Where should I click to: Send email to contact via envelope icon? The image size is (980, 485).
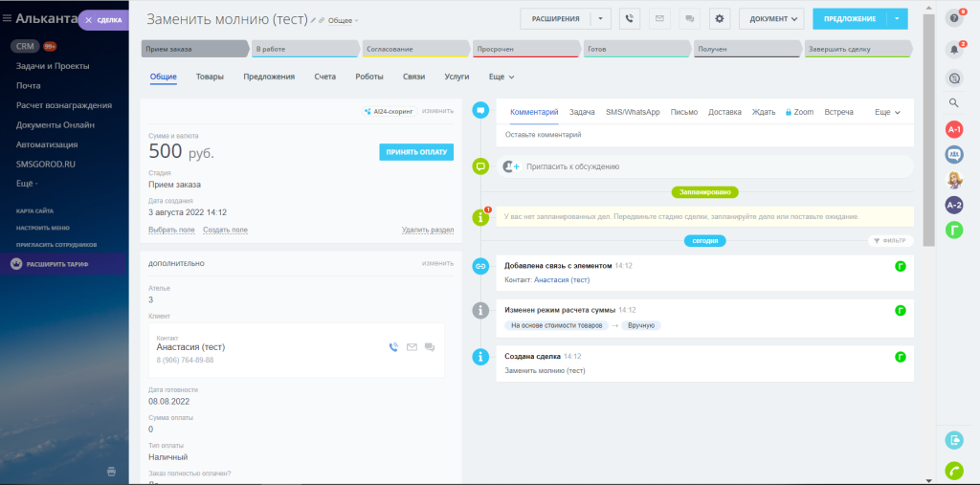tap(412, 347)
